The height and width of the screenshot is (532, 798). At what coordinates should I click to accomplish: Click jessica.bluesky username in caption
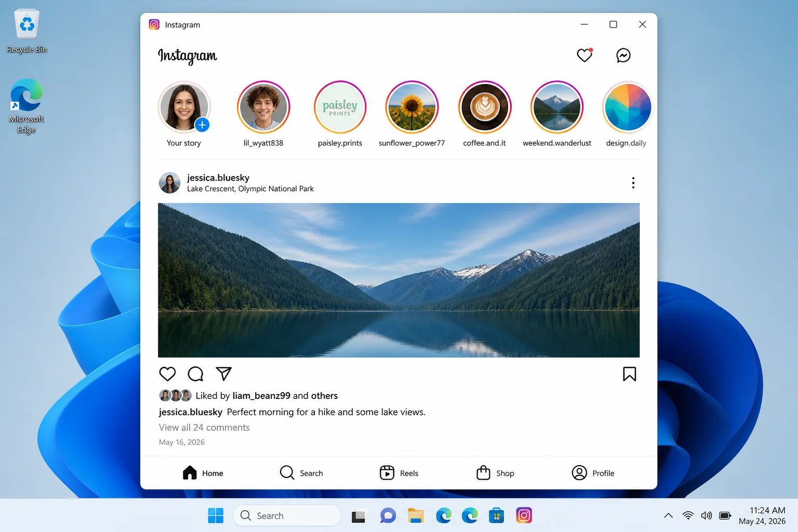191,412
